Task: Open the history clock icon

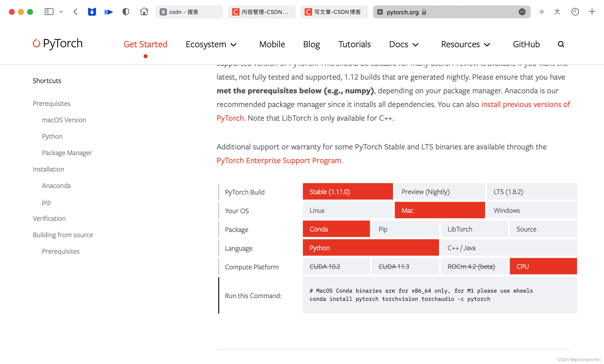Action: 575,12
